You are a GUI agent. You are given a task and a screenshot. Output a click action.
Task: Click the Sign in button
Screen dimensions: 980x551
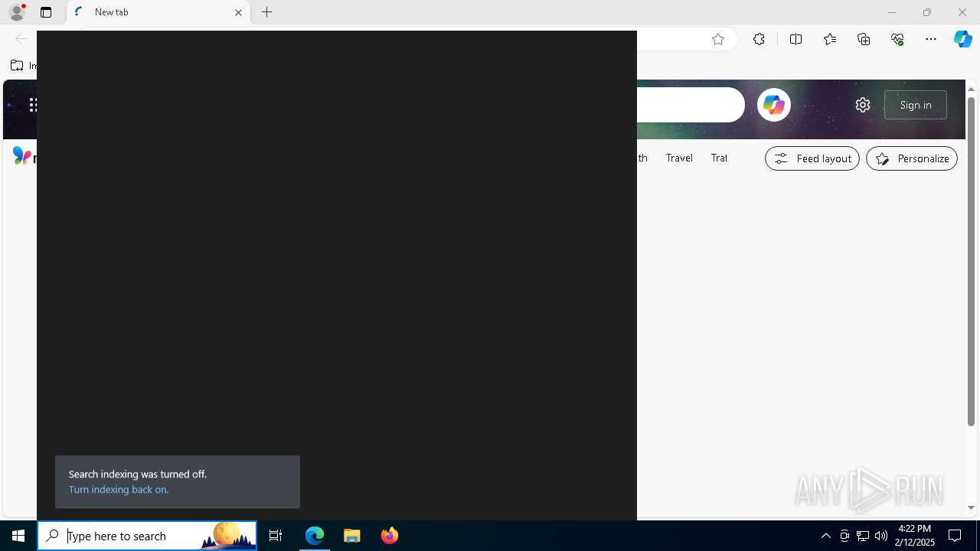pos(916,105)
